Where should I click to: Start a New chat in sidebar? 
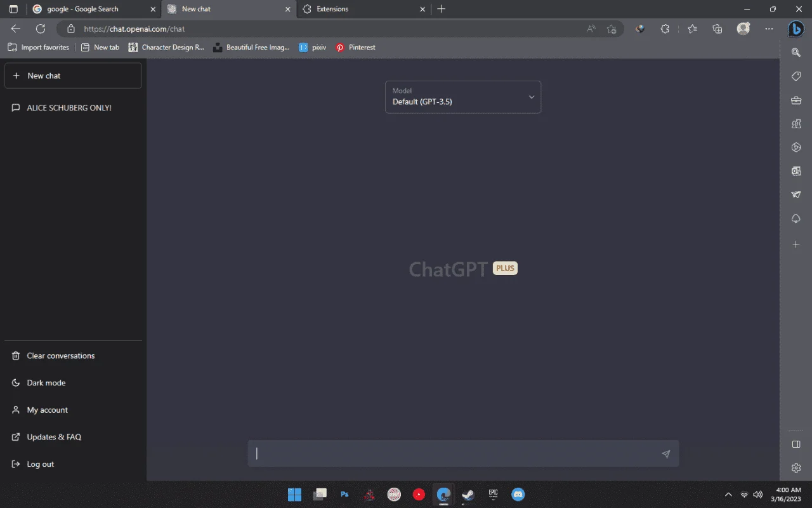coord(73,76)
